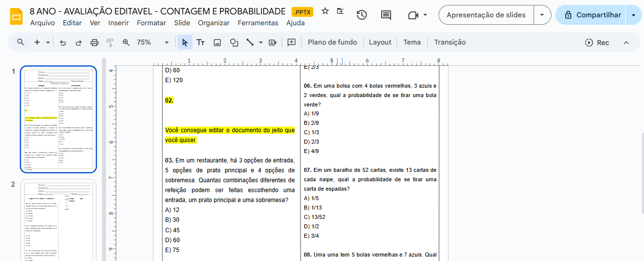Click answer 'E) 120' text
This screenshot has width=644, height=261.
[x=174, y=80]
